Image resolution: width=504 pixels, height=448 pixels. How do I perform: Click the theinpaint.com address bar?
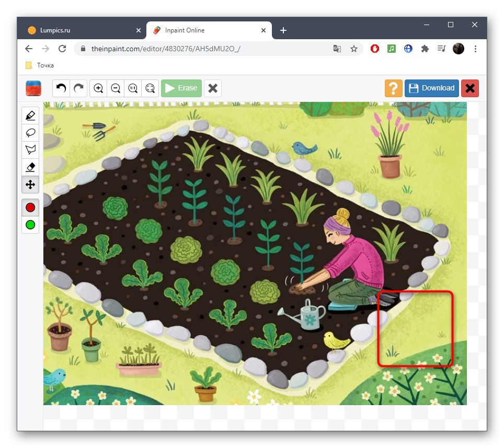pos(219,49)
